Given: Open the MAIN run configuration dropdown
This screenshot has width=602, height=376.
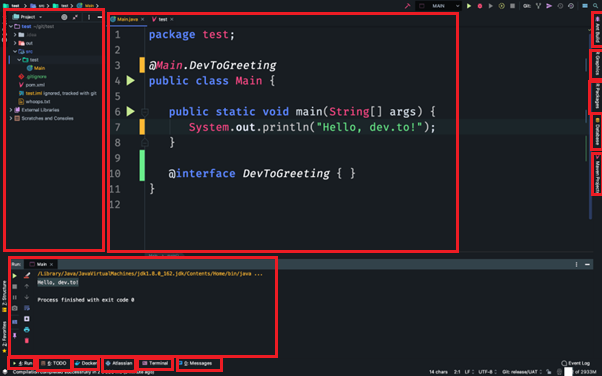Looking at the screenshot, I should 440,6.
